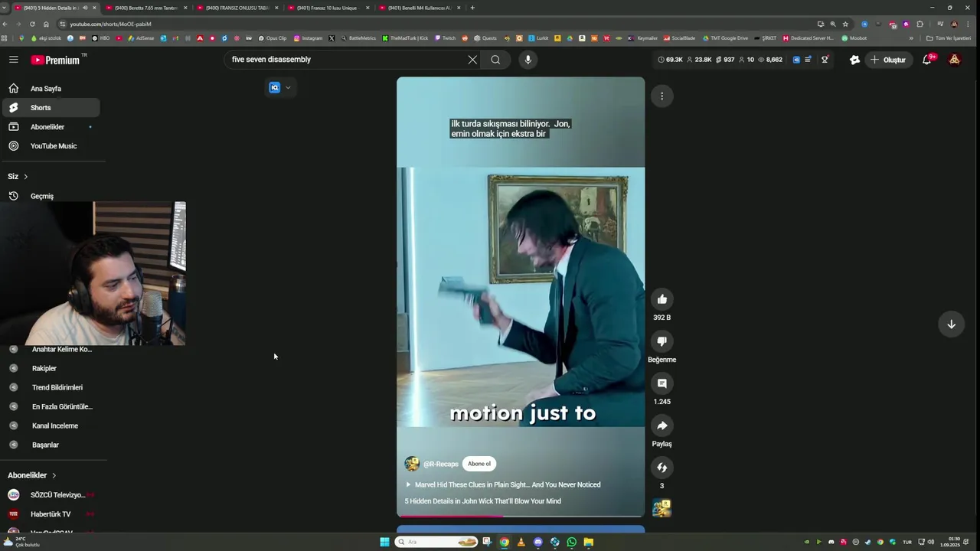Switch to FRANSIZ ONLUSU tab

click(237, 8)
